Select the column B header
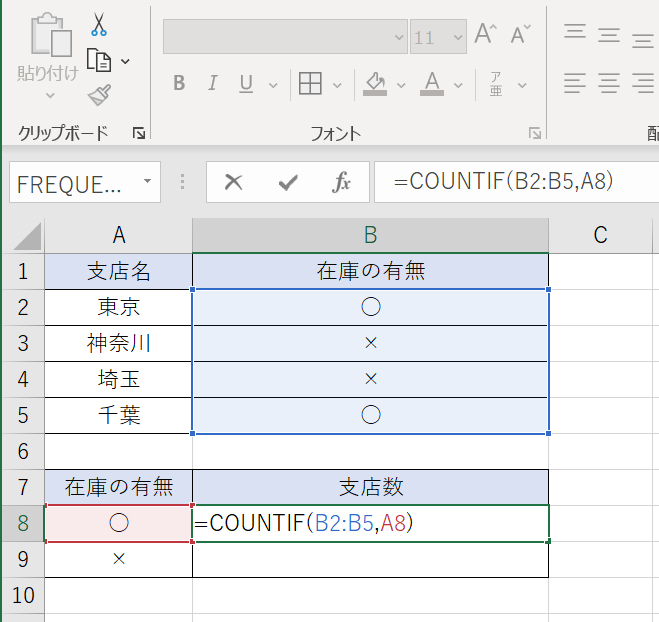The image size is (659, 622). pos(370,235)
